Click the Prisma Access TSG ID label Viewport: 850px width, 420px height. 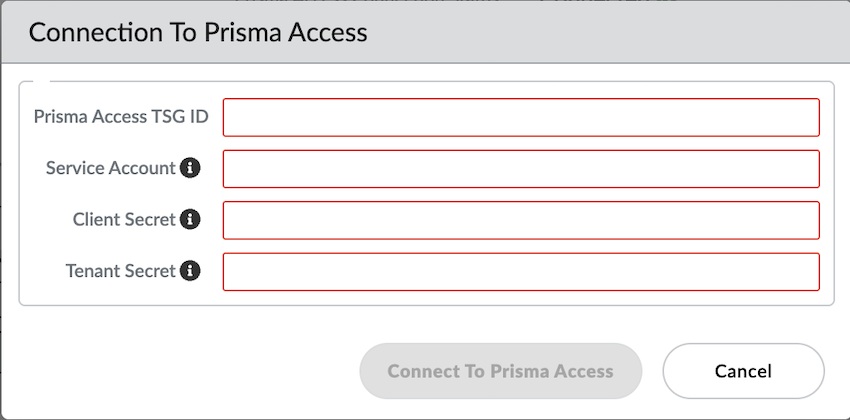(x=121, y=117)
